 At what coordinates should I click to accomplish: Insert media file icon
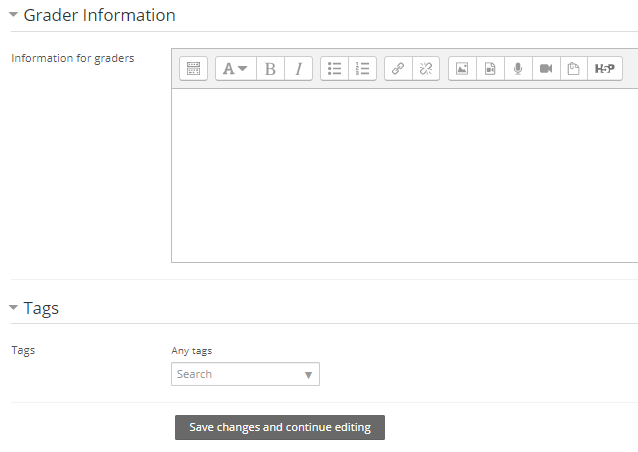[x=490, y=68]
